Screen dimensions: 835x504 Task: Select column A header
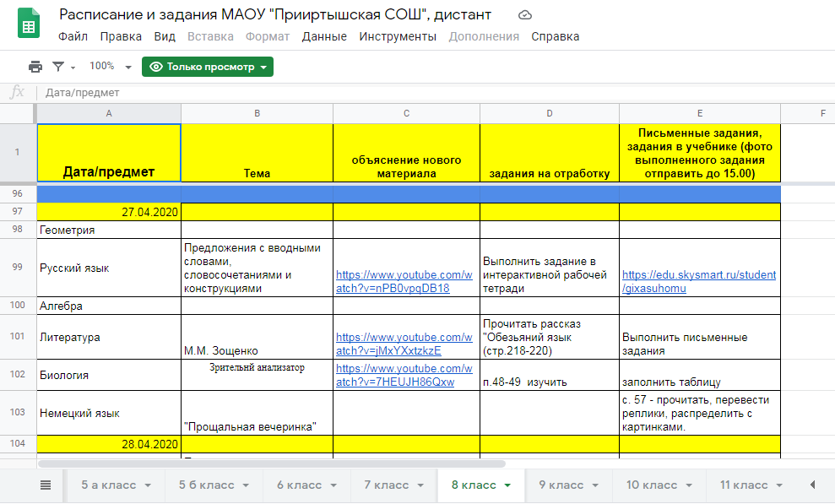[109, 113]
